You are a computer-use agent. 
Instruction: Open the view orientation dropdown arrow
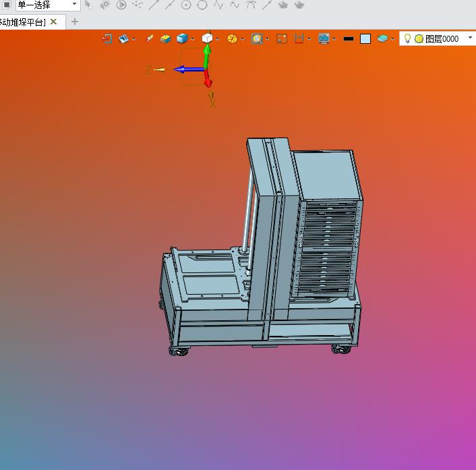(x=217, y=39)
